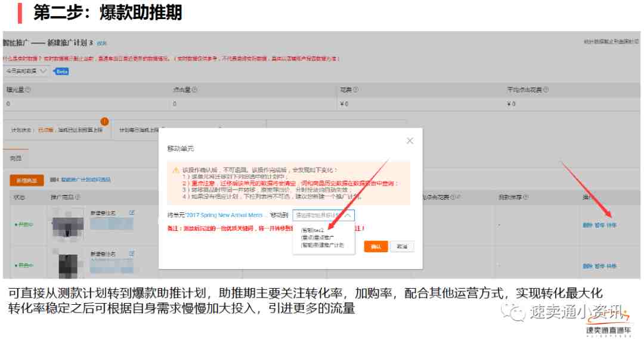
Task: Click the 修改 link next to plan title
Action: (x=102, y=44)
